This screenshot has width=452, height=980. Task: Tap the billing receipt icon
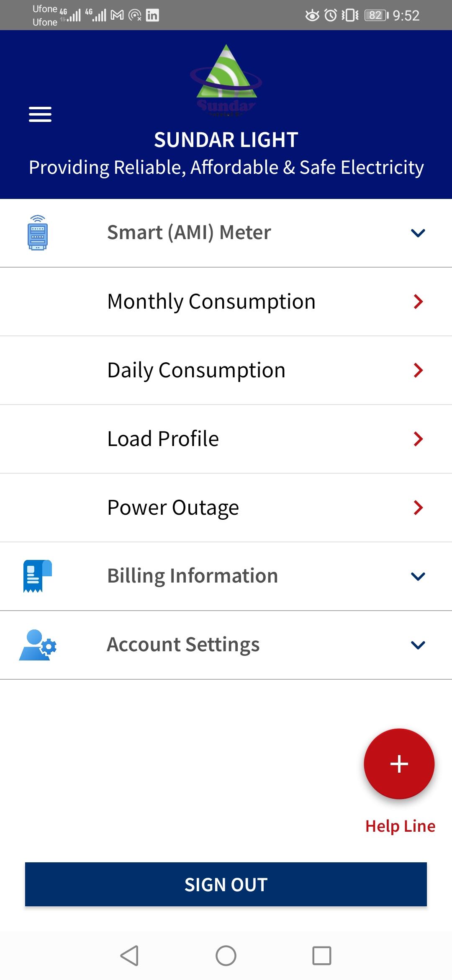(38, 576)
